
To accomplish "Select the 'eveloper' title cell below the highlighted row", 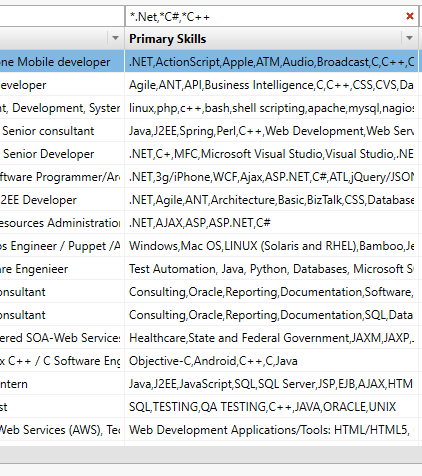I will point(62,85).
